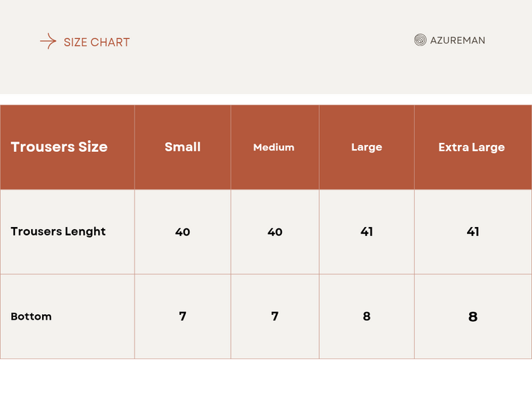Select the Small trousers length value 40
The width and height of the screenshot is (532, 399).
point(182,232)
